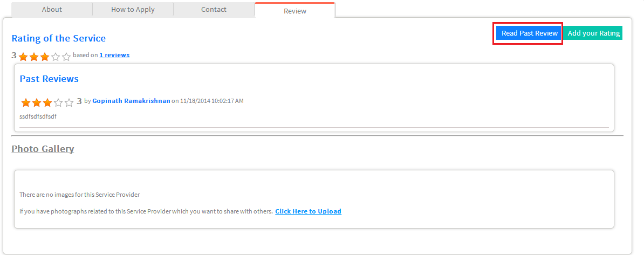Go to the Contact tab
This screenshot has width=644, height=255.
tap(214, 10)
